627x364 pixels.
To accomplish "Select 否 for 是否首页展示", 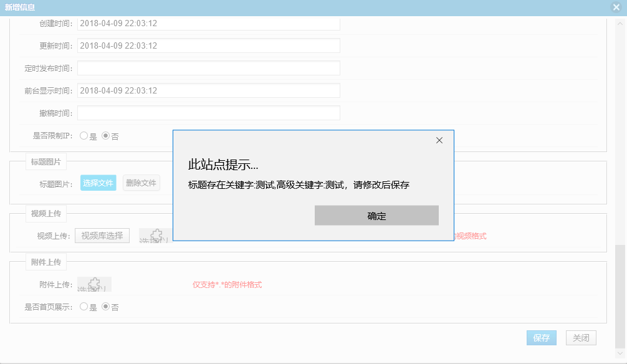I will (105, 307).
